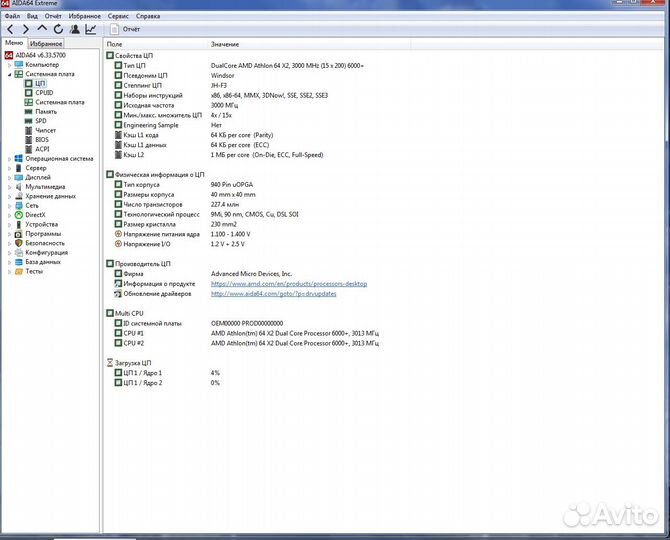Screen dimensions: 670x540
Task: Click the Forward navigation arrow
Action: click(x=25, y=30)
